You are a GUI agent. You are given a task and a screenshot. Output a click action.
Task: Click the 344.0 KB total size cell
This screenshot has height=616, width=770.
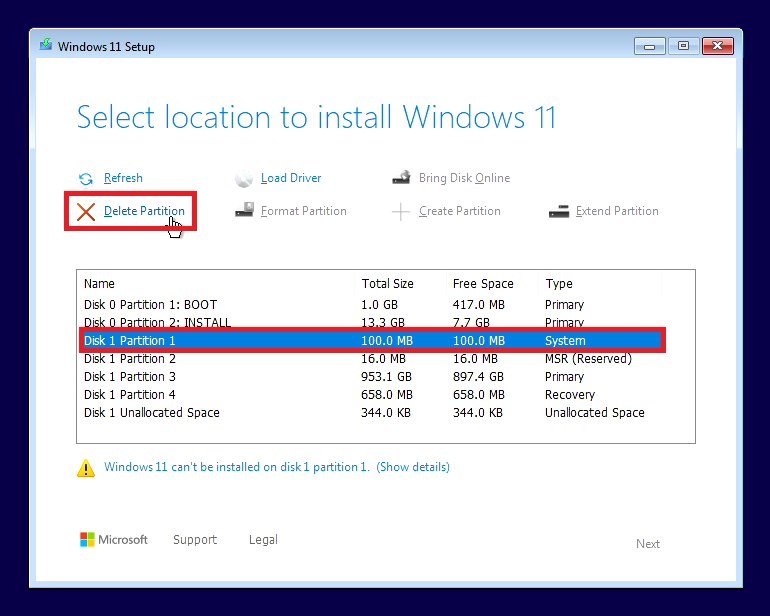(385, 413)
